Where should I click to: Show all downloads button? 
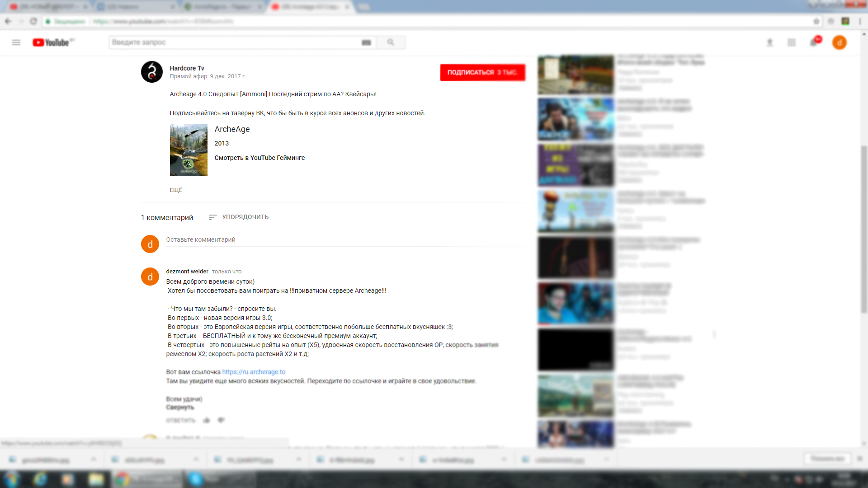coord(827,459)
